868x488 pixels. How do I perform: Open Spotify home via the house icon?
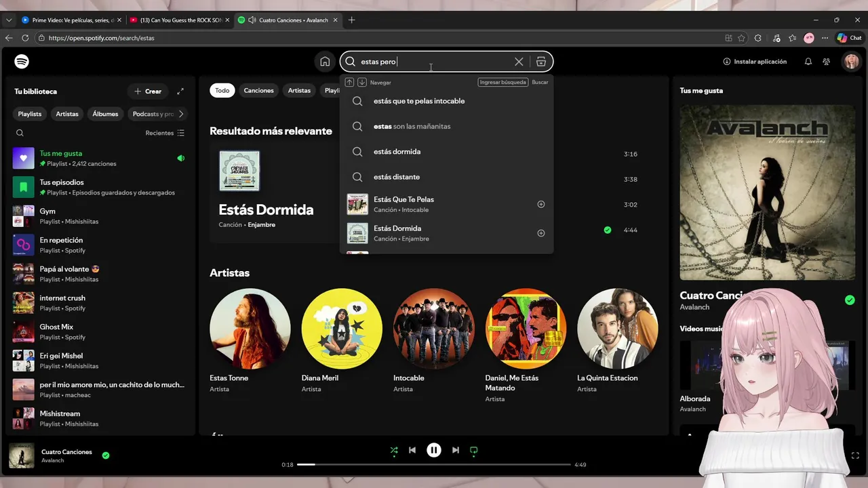coord(325,62)
